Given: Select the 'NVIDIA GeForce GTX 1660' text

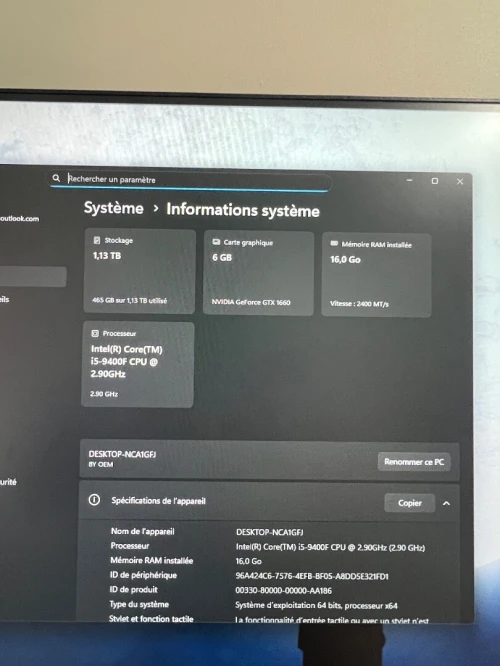Looking at the screenshot, I should [x=251, y=302].
